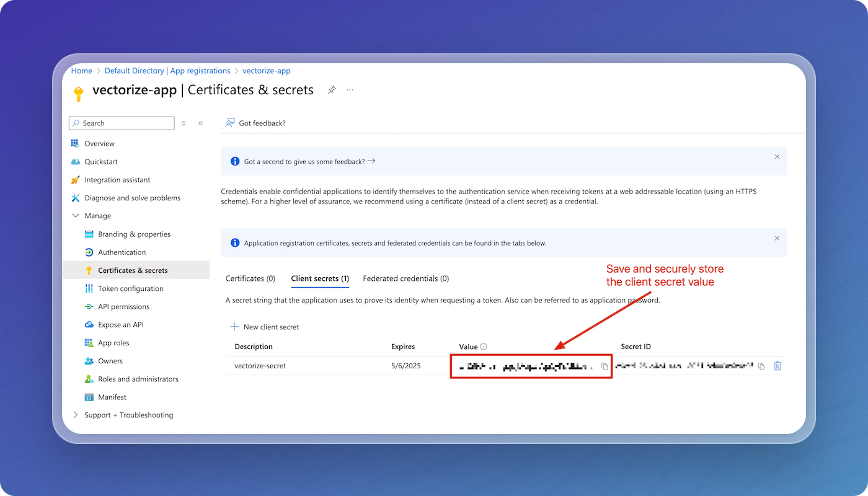Click the API permissions icon

point(89,306)
